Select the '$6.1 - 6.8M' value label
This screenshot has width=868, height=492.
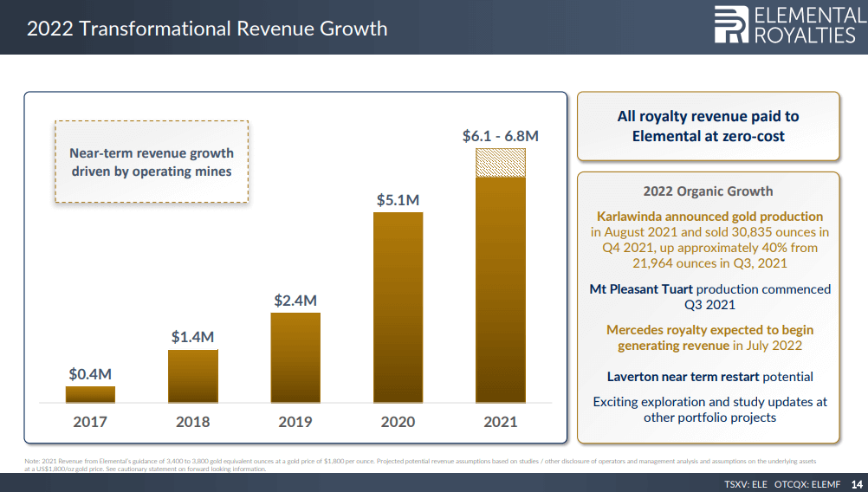501,136
